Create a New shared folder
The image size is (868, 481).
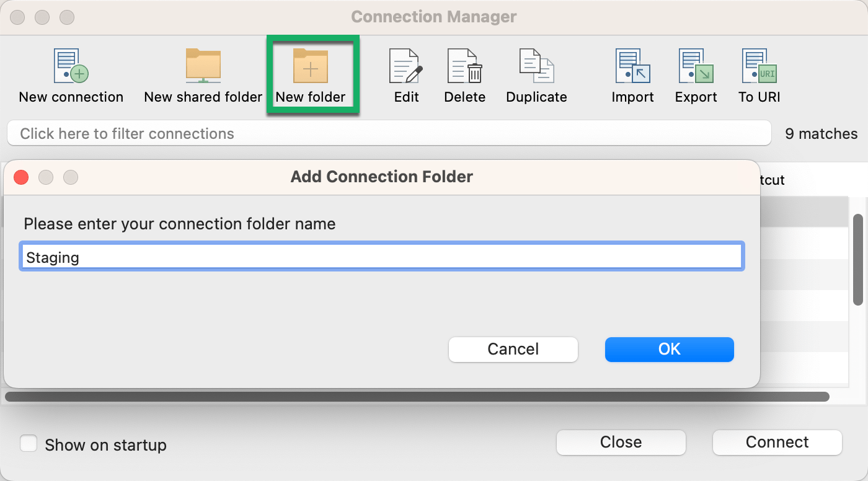[x=203, y=67]
